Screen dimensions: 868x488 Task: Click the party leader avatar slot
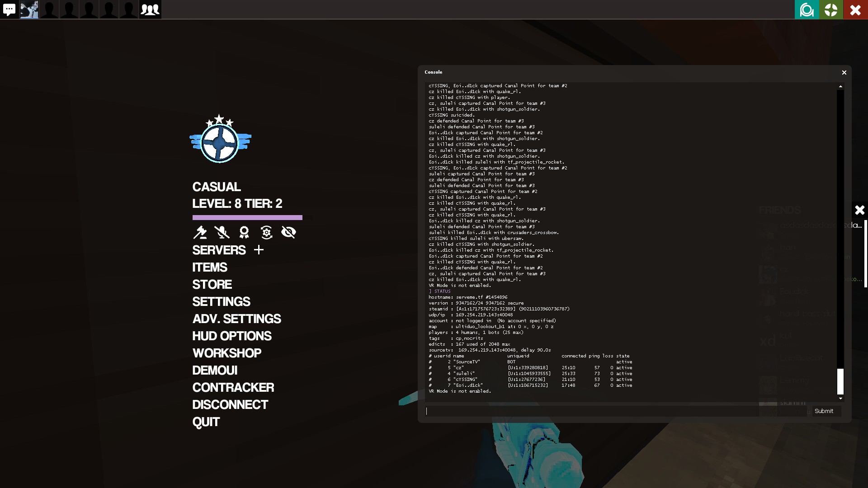click(x=29, y=9)
